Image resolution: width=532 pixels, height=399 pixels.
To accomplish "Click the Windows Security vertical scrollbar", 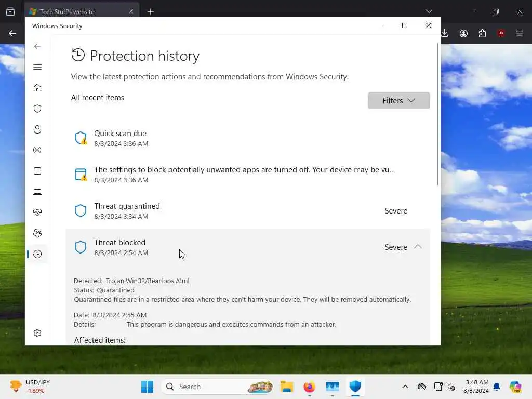I will [x=437, y=114].
